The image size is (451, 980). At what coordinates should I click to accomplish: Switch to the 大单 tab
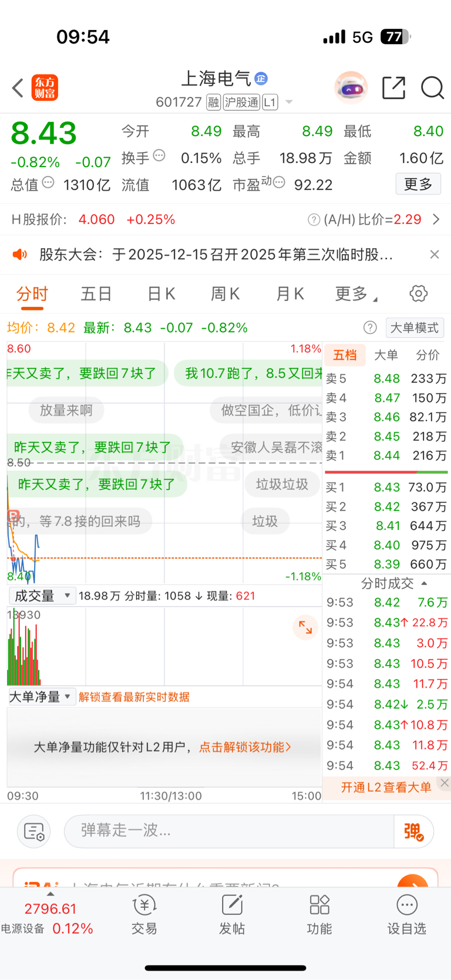[386, 354]
